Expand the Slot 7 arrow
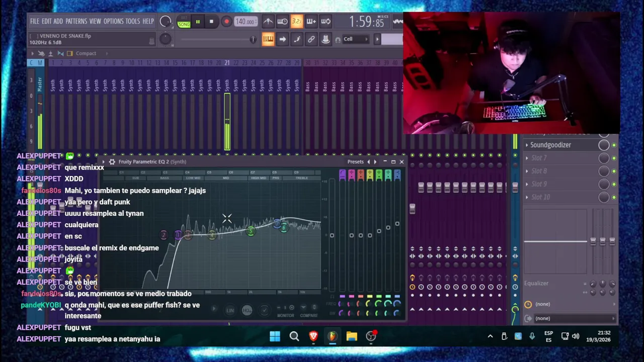The width and height of the screenshot is (644, 362). point(527,158)
